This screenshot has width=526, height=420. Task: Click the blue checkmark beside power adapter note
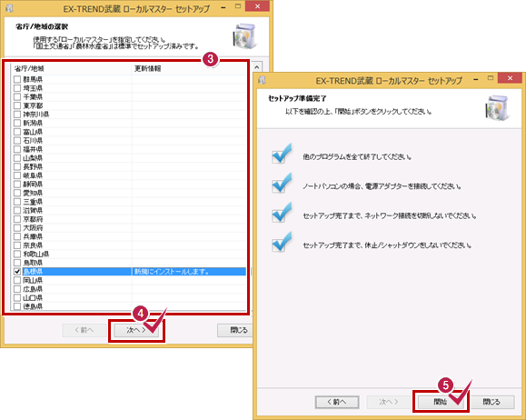282,183
